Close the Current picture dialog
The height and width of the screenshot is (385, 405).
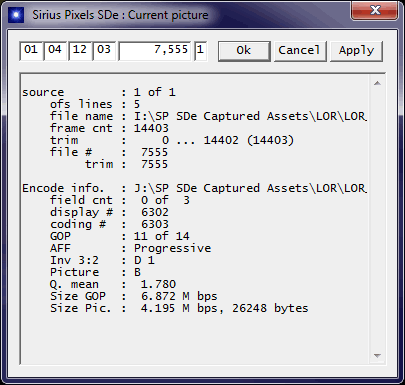pyautogui.click(x=375, y=11)
